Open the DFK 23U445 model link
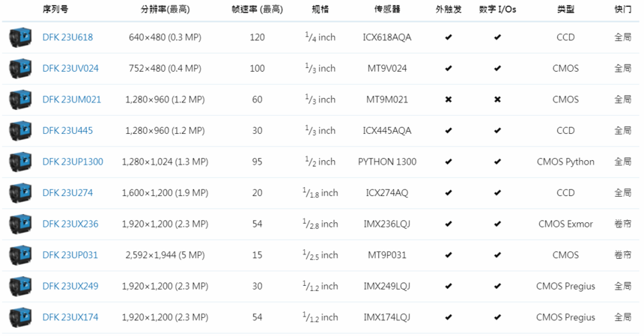This screenshot has height=336, width=644. click(x=67, y=131)
